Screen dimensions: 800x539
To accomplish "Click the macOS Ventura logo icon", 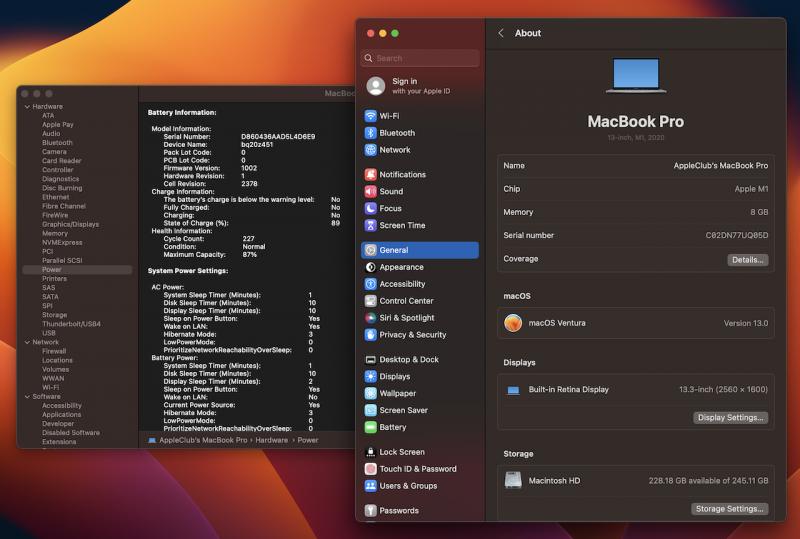I will coord(513,323).
